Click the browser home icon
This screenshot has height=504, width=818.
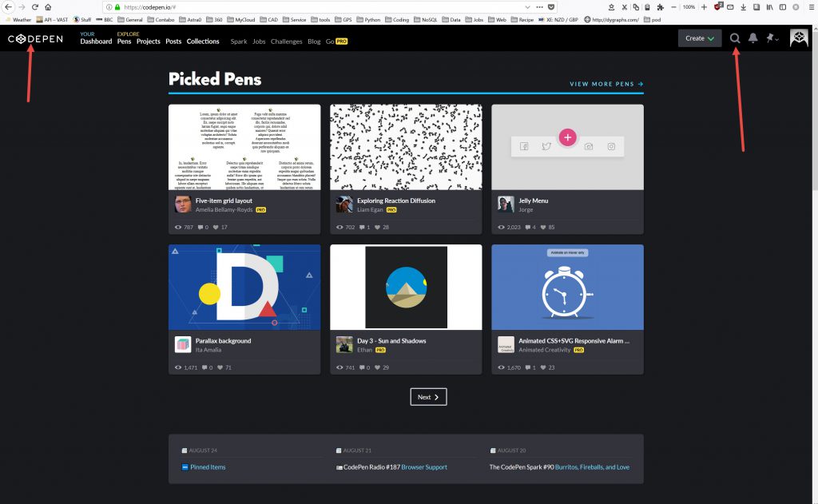(x=48, y=6)
